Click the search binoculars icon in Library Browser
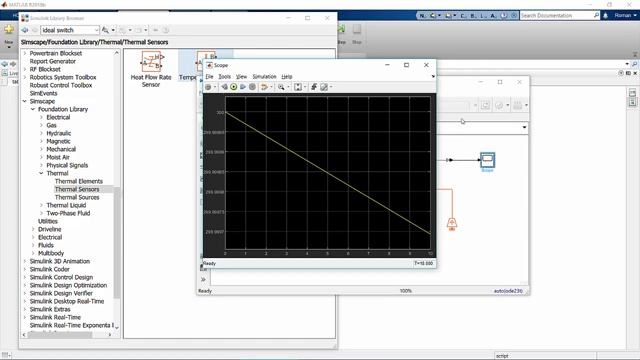Image resolution: width=640 pixels, height=360 pixels. (105, 30)
